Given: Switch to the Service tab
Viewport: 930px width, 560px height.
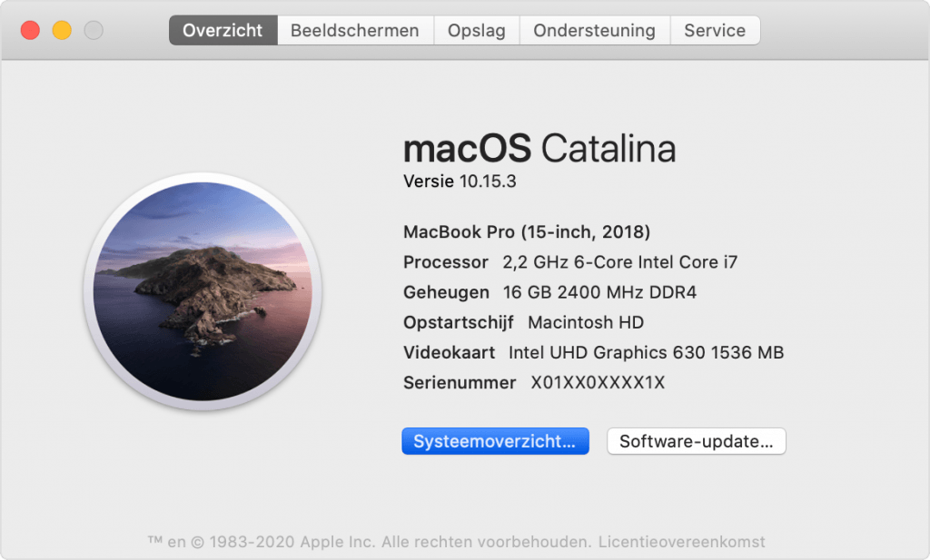Looking at the screenshot, I should [715, 30].
